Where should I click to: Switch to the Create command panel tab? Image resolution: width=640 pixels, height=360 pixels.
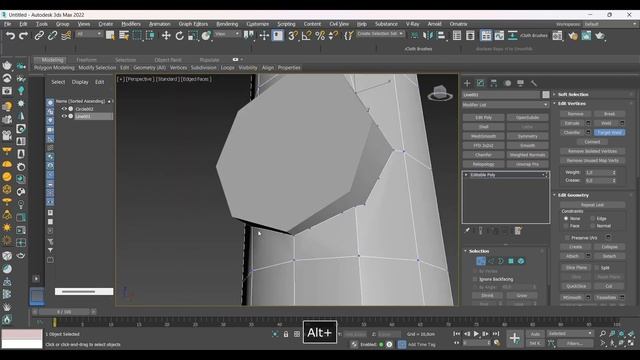(467, 83)
